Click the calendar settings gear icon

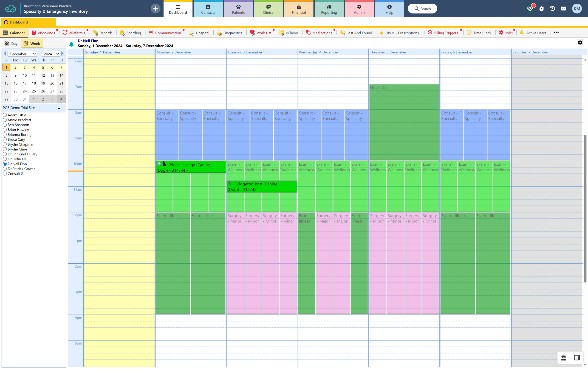[580, 42]
